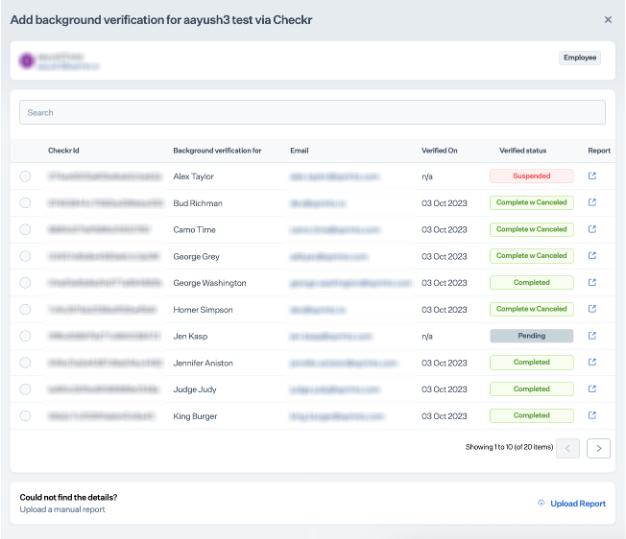Click Bud Richman's Complete w Canceled badge
Viewport: 626px width, 539px height.
[531, 202]
